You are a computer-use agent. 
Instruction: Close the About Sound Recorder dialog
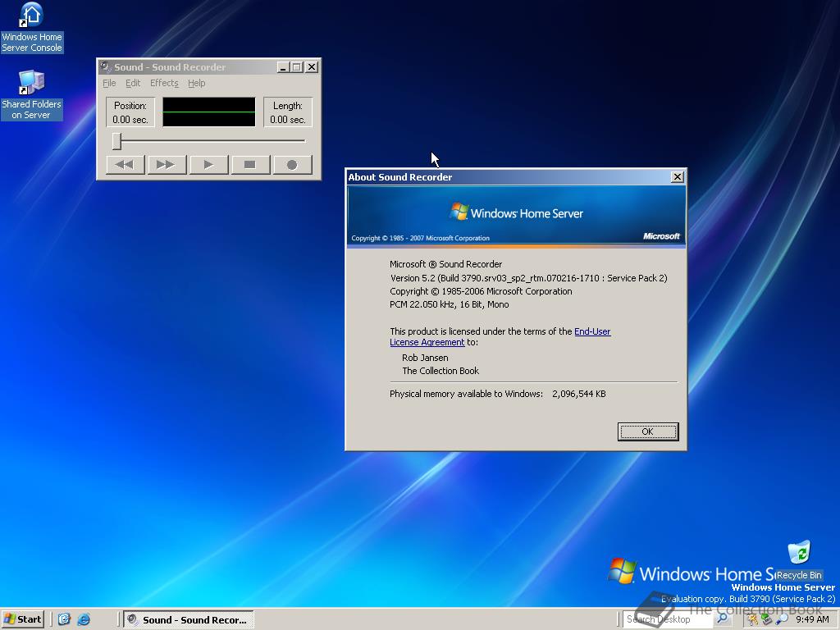[677, 177]
